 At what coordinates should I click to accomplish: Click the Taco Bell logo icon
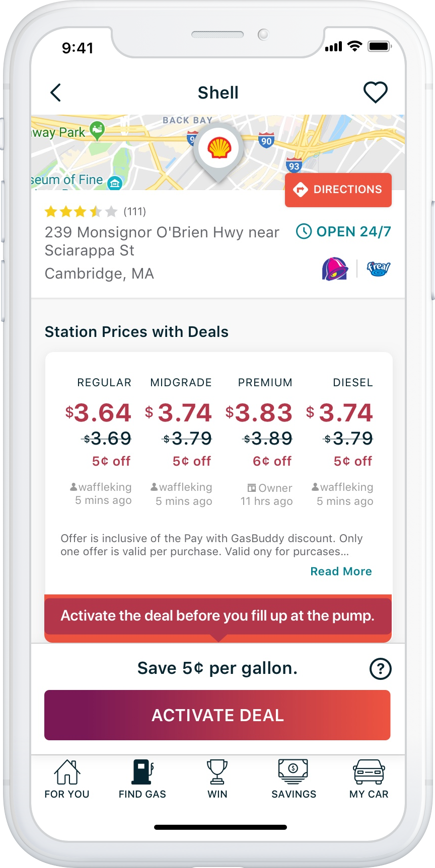[x=335, y=269]
